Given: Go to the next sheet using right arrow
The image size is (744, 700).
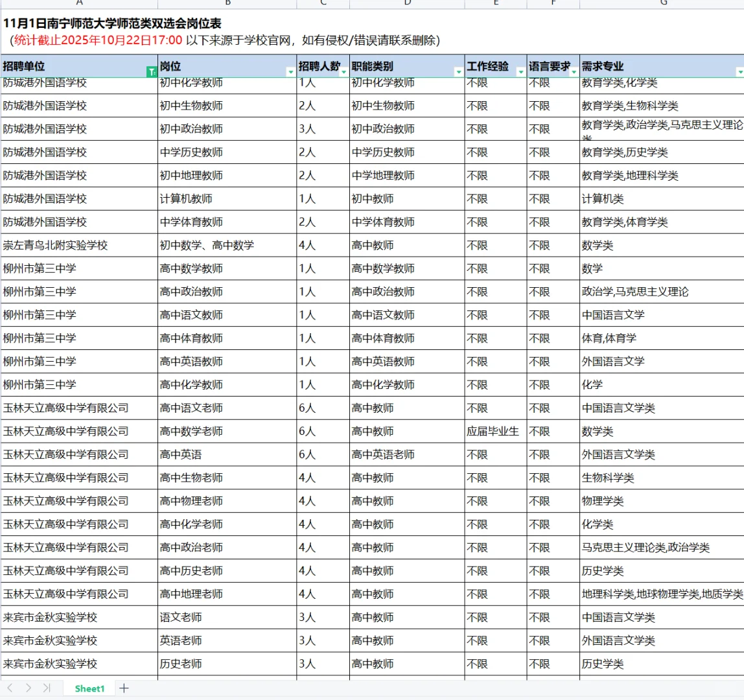Looking at the screenshot, I should click(29, 688).
